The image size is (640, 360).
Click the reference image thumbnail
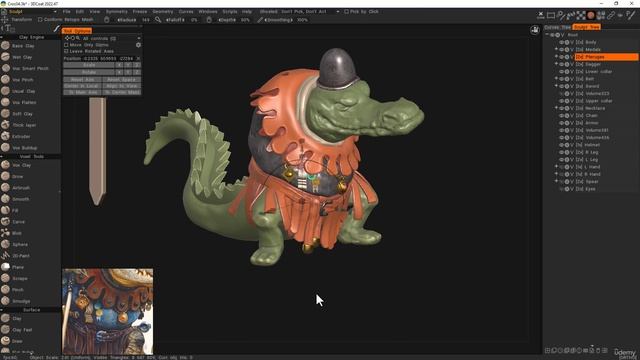pyautogui.click(x=108, y=311)
